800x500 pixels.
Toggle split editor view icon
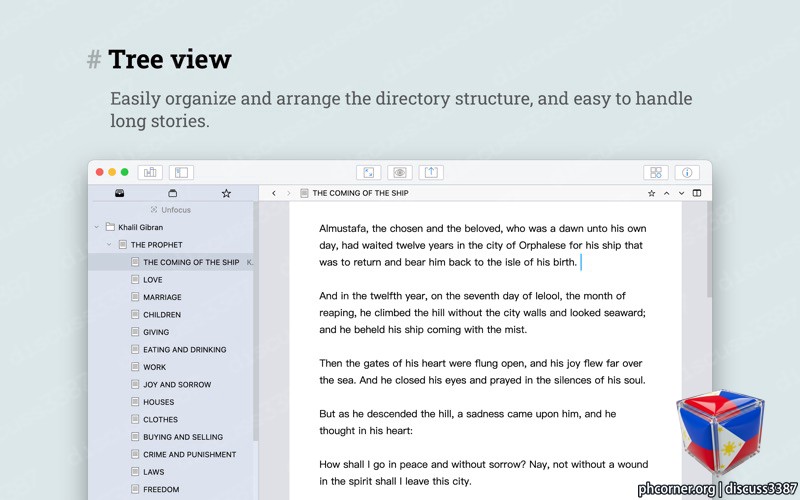tap(696, 193)
